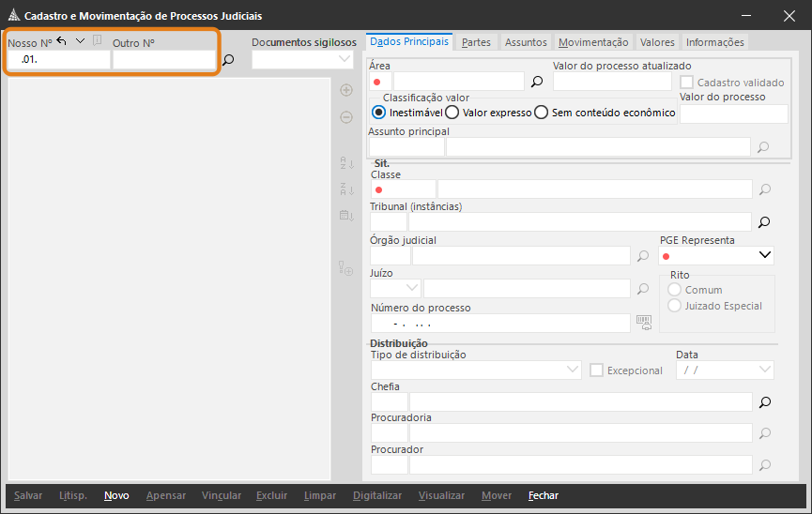This screenshot has height=514, width=812.
Task: Click the barcode reader icon by Número do processo
Action: click(x=643, y=322)
